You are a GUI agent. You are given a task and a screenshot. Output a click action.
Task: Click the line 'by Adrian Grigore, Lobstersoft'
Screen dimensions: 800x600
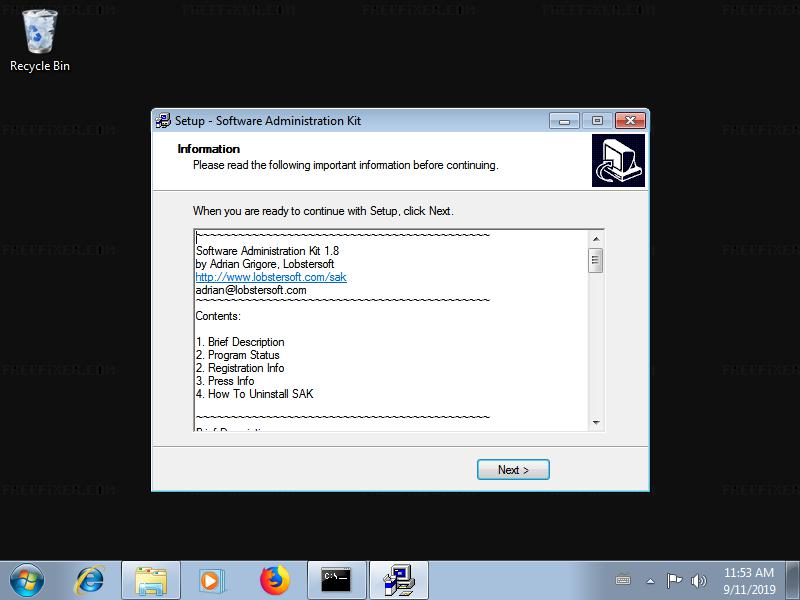click(265, 264)
